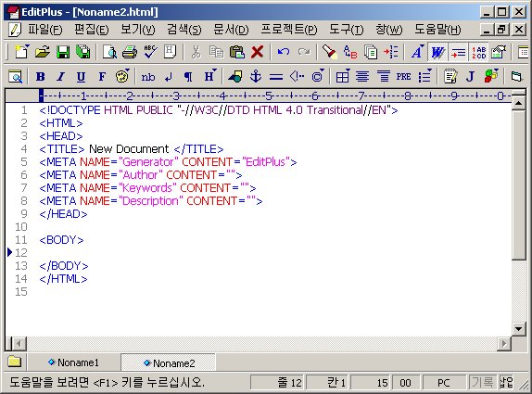The width and height of the screenshot is (532, 394).
Task: Toggle the auto indent button
Action: pyautogui.click(x=458, y=52)
